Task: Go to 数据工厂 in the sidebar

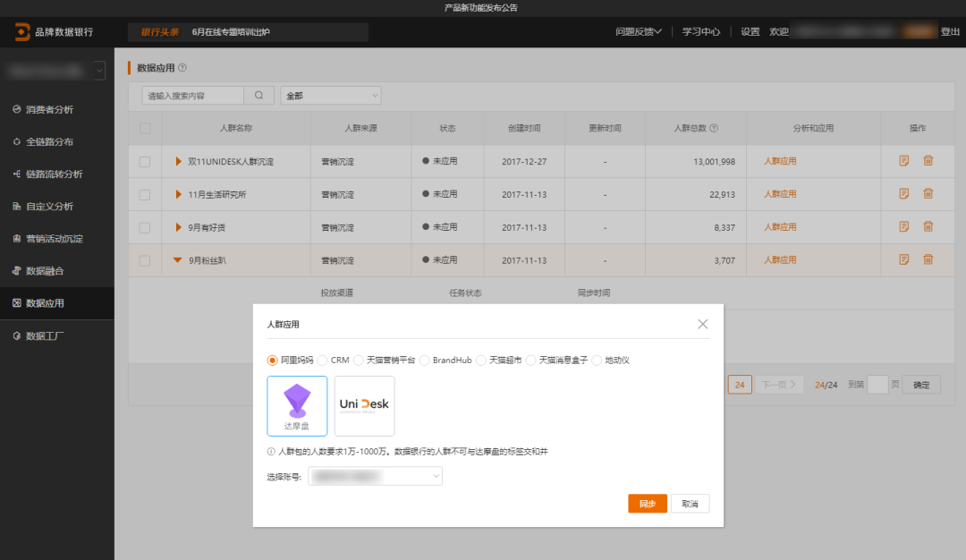Action: click(x=45, y=335)
